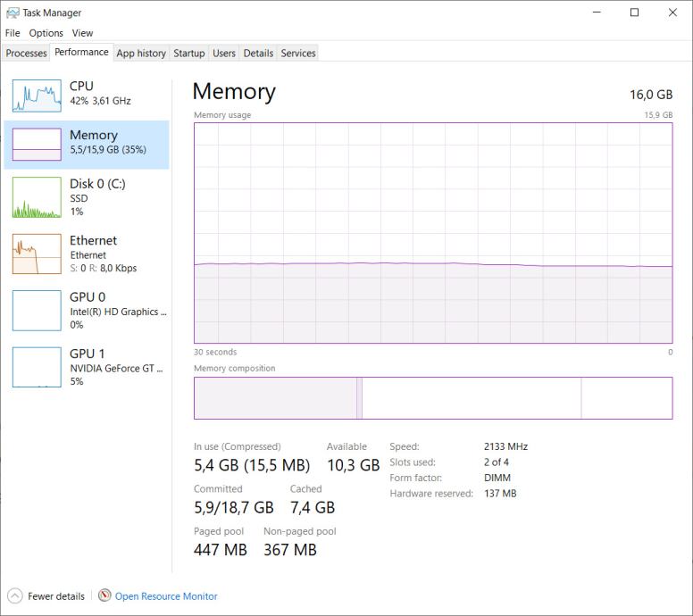
Task: Go to the Startup tab
Action: 189,54
